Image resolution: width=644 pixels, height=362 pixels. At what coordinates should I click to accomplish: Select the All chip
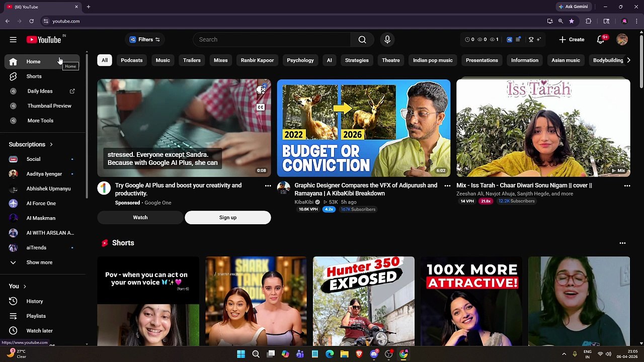105,60
